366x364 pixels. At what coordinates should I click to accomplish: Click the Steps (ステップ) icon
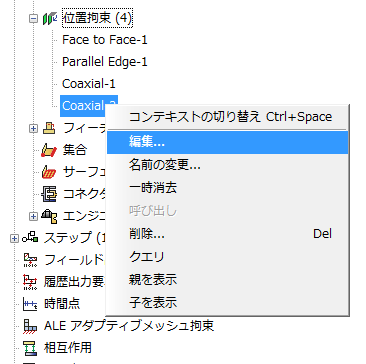[x=30, y=238]
